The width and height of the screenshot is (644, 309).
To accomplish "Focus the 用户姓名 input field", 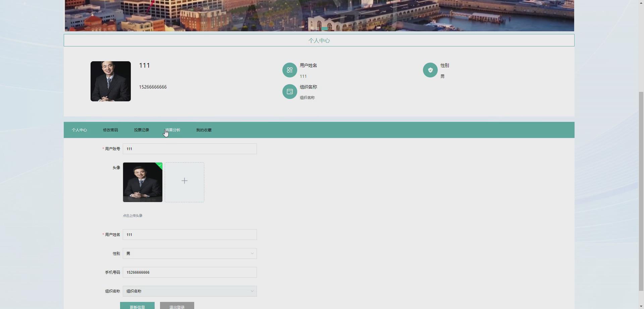I will pos(190,235).
